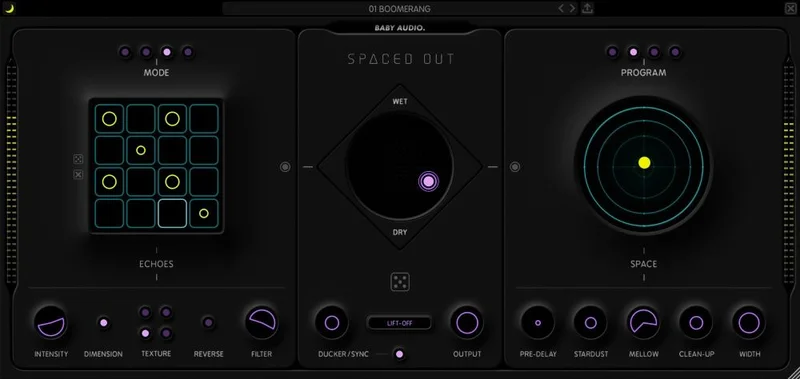Click the purple wet/dry mix puck

tap(429, 181)
